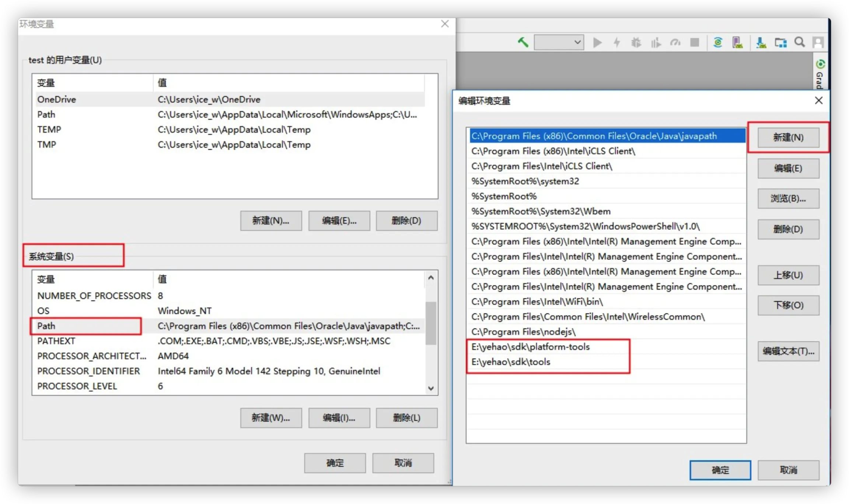The width and height of the screenshot is (849, 504).
Task: Select E:\yehao\sdk\platform-tools path entry
Action: coord(530,347)
